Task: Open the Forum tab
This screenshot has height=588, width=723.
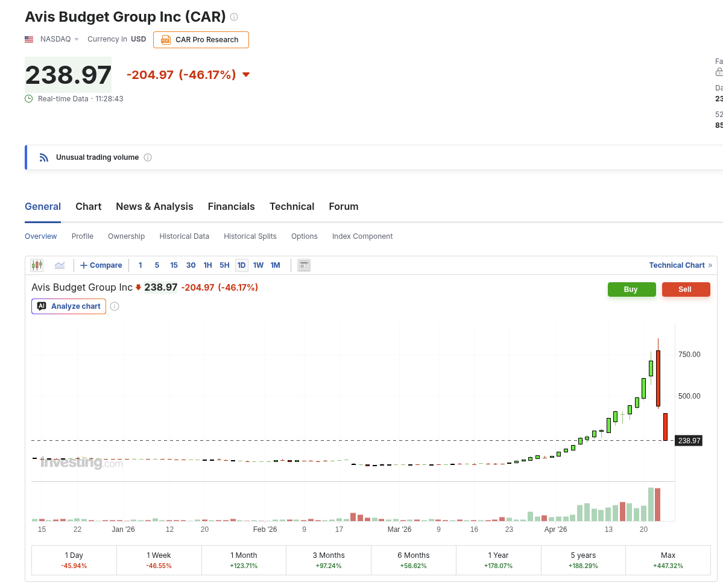Action: point(344,207)
